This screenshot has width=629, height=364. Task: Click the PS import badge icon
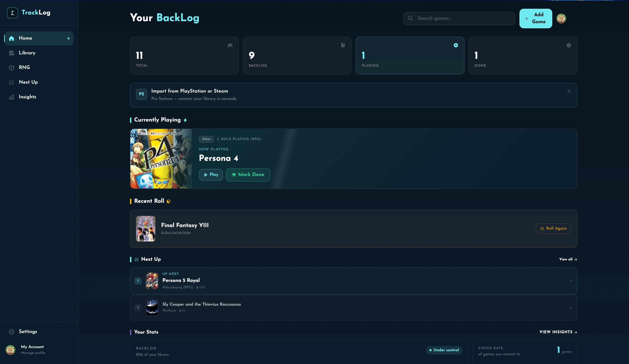coord(141,94)
